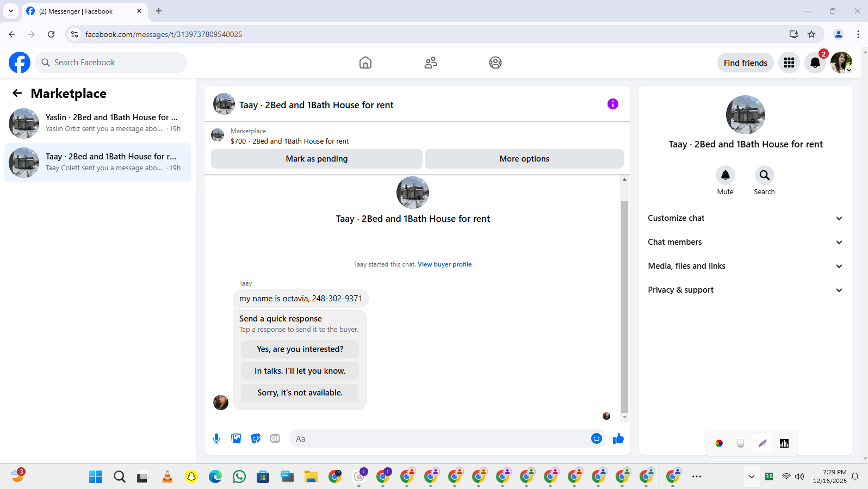
Task: Go to the Home feed icon
Action: coord(365,63)
